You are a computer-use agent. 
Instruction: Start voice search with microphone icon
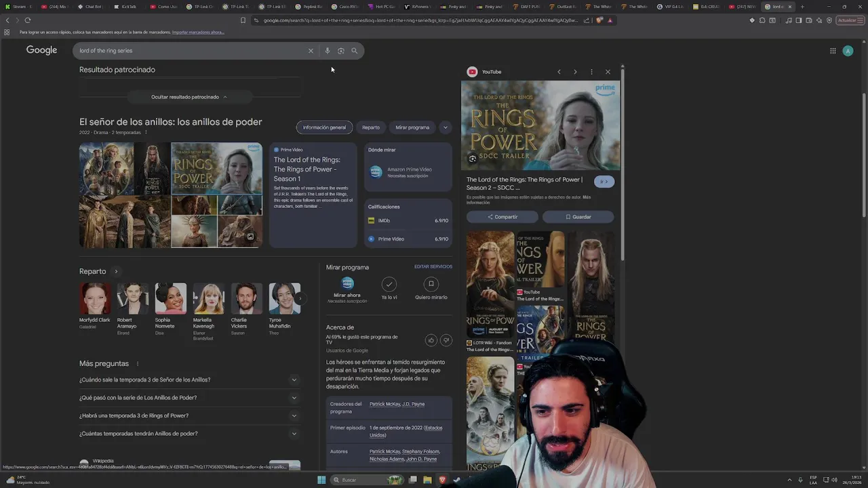pos(328,51)
